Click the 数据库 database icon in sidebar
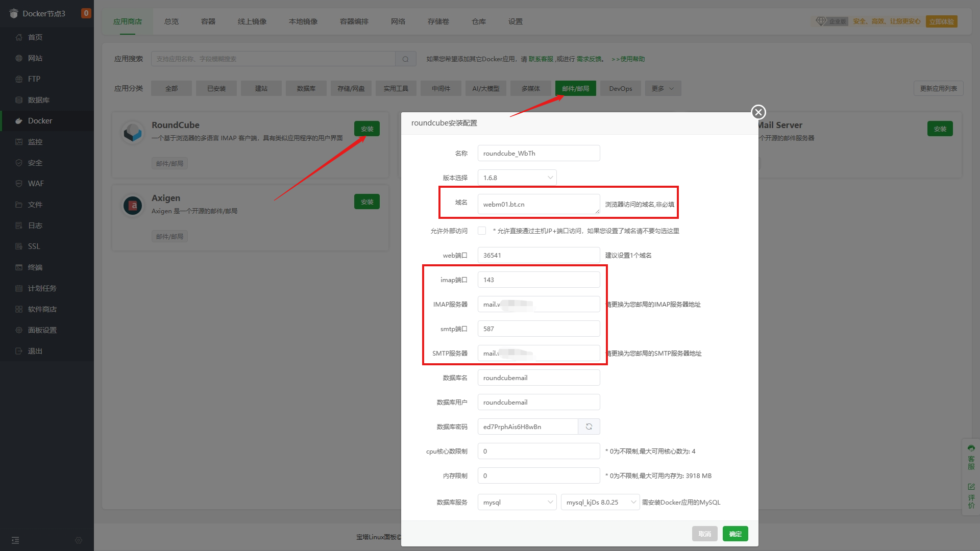 (19, 100)
